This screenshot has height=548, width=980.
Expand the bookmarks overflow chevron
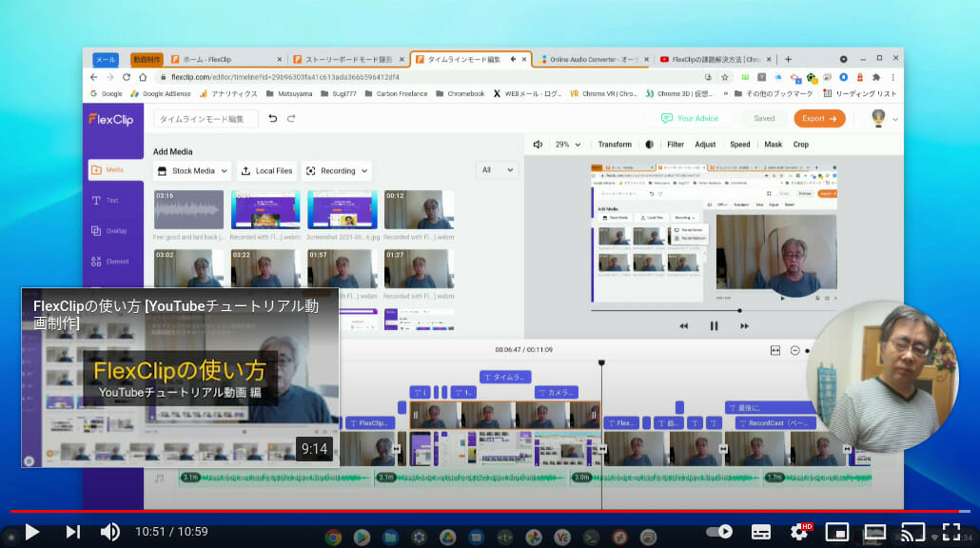pos(726,94)
